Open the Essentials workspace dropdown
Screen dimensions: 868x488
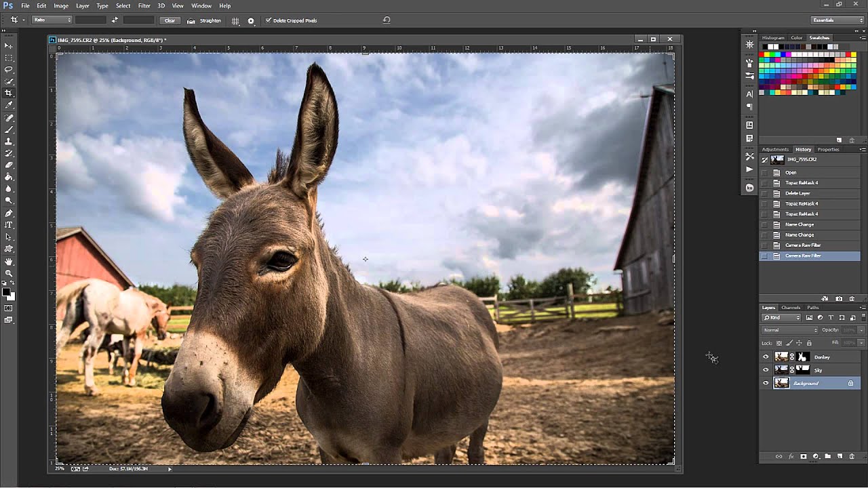[838, 20]
